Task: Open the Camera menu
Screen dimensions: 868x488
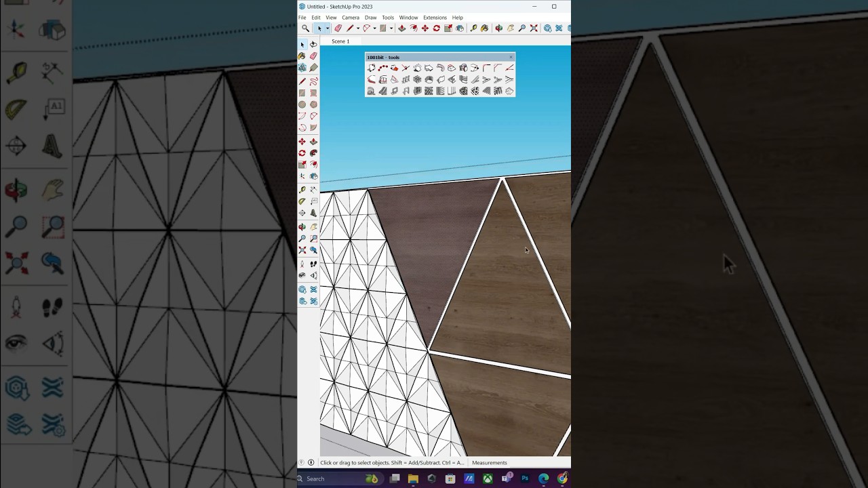Action: (x=351, y=18)
